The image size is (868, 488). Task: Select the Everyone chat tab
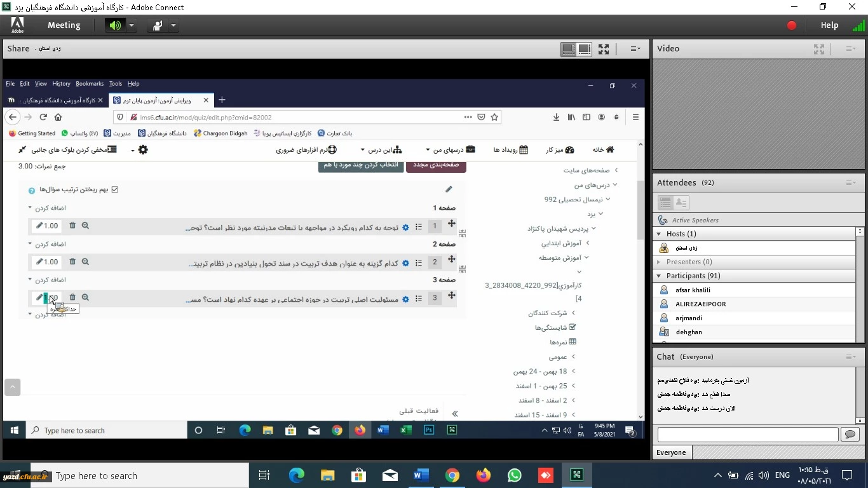coord(672,452)
